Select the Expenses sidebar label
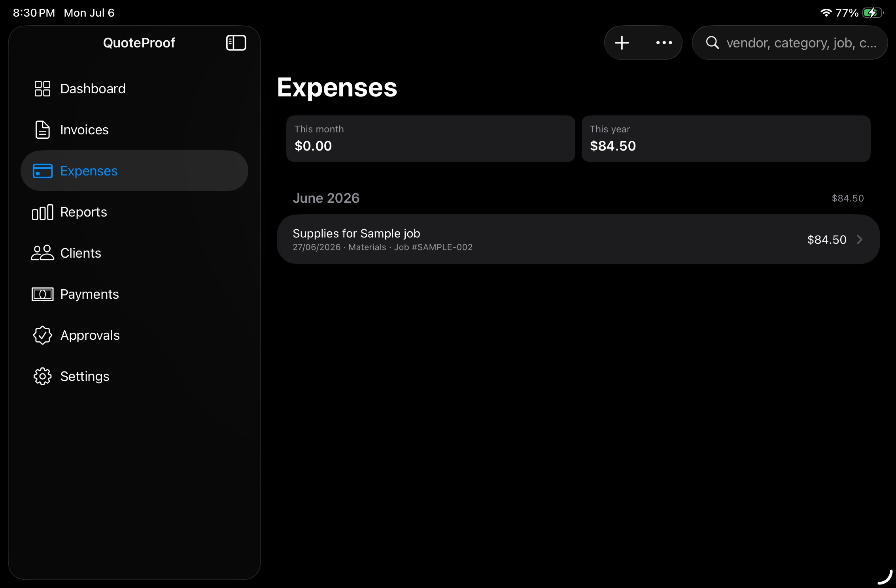The height and width of the screenshot is (588, 896). pyautogui.click(x=89, y=171)
